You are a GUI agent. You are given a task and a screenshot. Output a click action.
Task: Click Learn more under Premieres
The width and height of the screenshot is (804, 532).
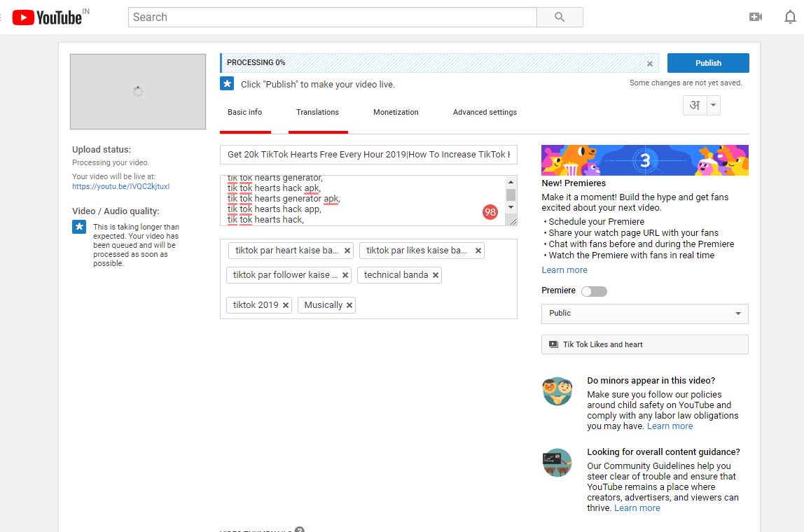[x=564, y=270]
